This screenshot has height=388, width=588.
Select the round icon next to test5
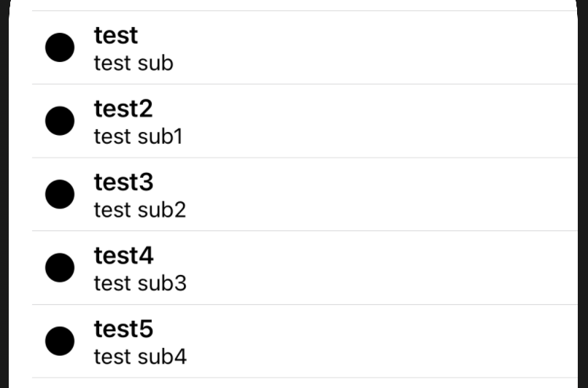(x=60, y=341)
